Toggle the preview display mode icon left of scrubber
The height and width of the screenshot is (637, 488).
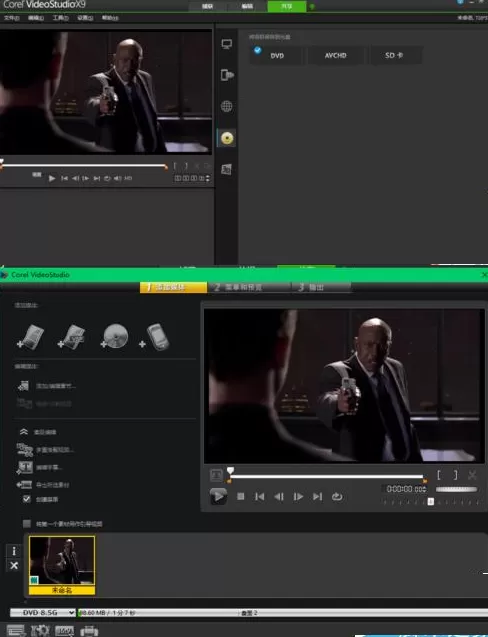point(216,474)
